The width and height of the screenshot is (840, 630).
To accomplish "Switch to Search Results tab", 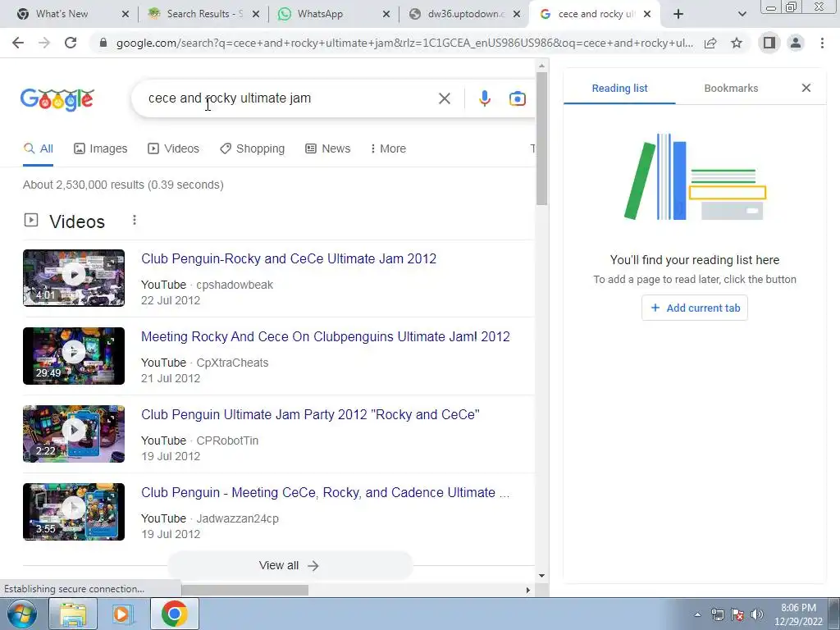I will coord(204,14).
